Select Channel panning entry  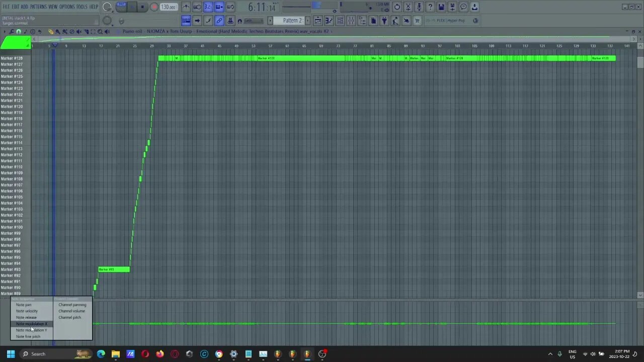pyautogui.click(x=72, y=305)
